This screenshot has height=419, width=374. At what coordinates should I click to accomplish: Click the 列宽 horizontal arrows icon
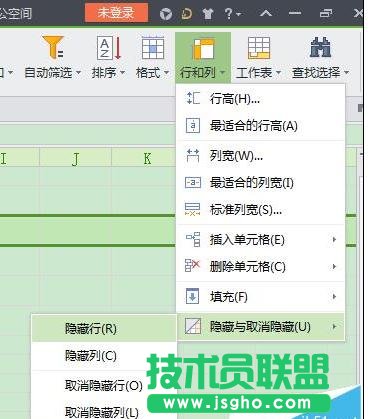click(x=193, y=155)
